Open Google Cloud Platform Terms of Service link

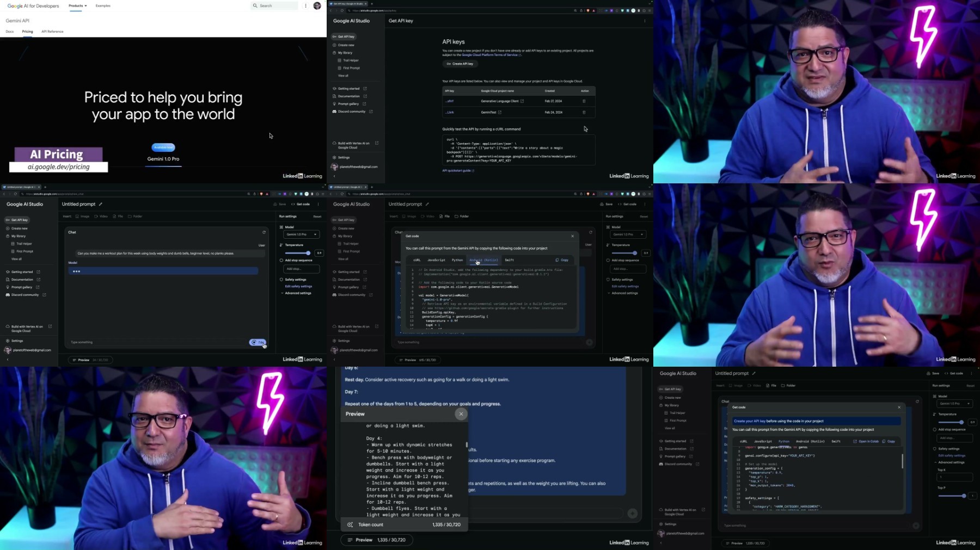(x=491, y=55)
